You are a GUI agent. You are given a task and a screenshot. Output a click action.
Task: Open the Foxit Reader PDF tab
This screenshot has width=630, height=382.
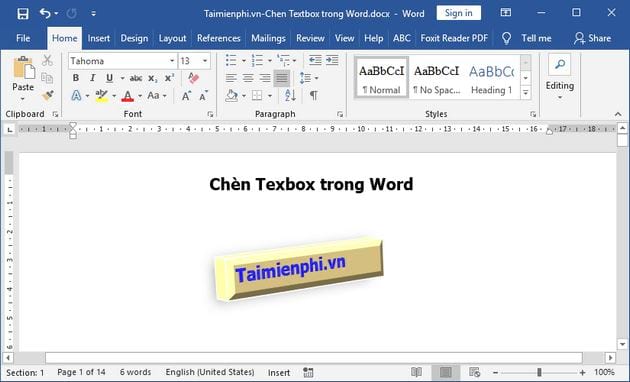(454, 38)
